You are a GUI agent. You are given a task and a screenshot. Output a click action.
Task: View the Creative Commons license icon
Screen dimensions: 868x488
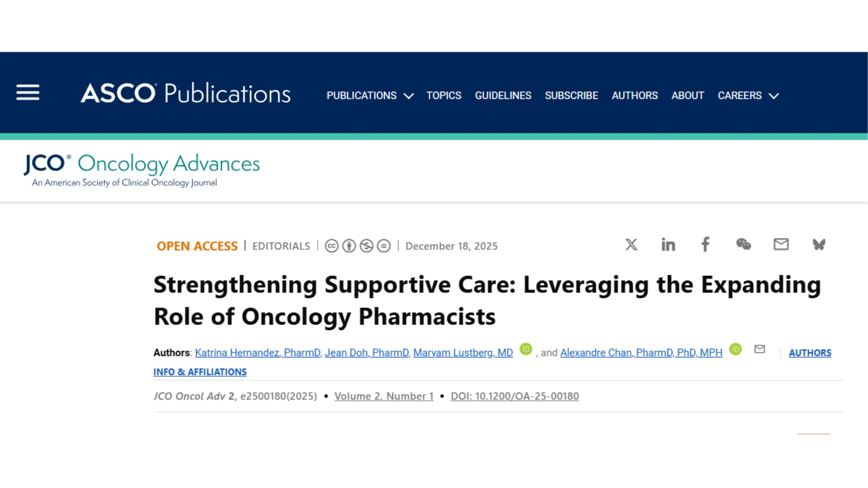[x=332, y=246]
